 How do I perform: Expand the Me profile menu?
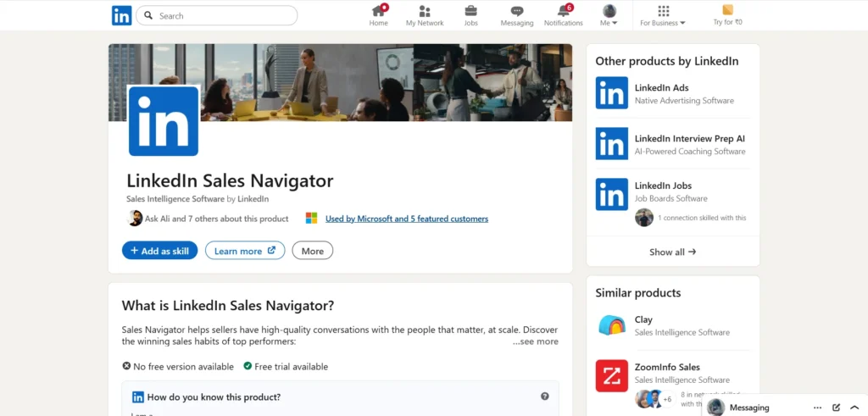click(x=609, y=15)
